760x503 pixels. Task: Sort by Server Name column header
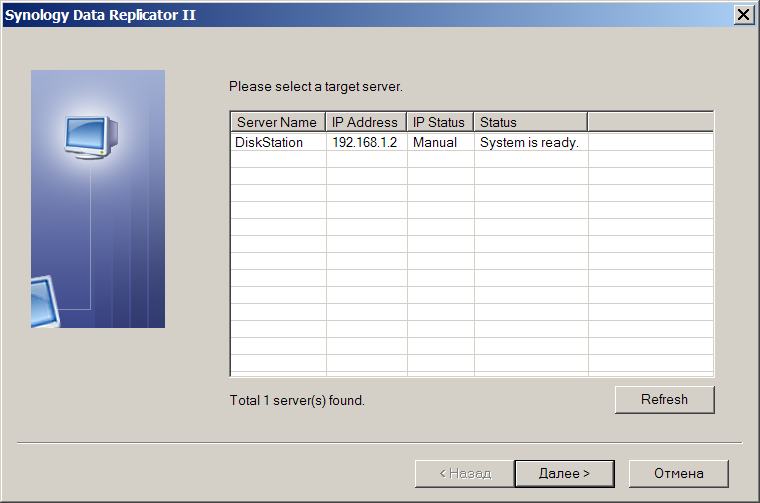(278, 122)
